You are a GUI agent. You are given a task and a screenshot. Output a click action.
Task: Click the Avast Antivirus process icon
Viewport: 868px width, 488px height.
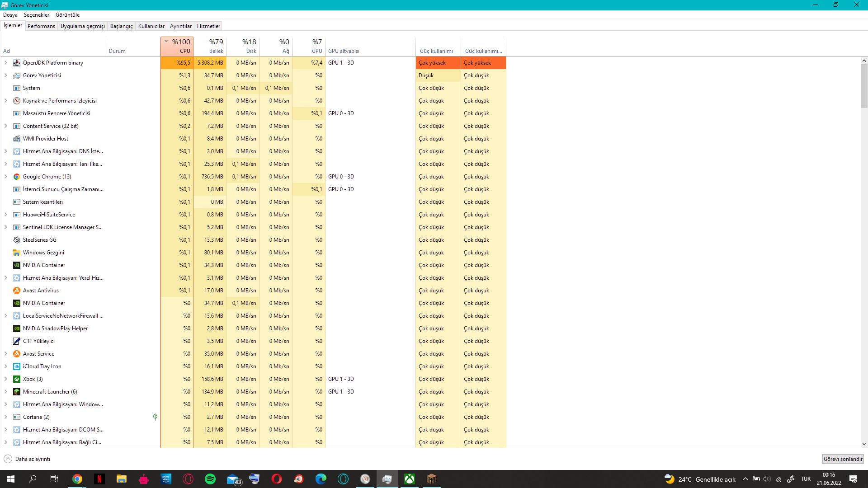click(17, 291)
